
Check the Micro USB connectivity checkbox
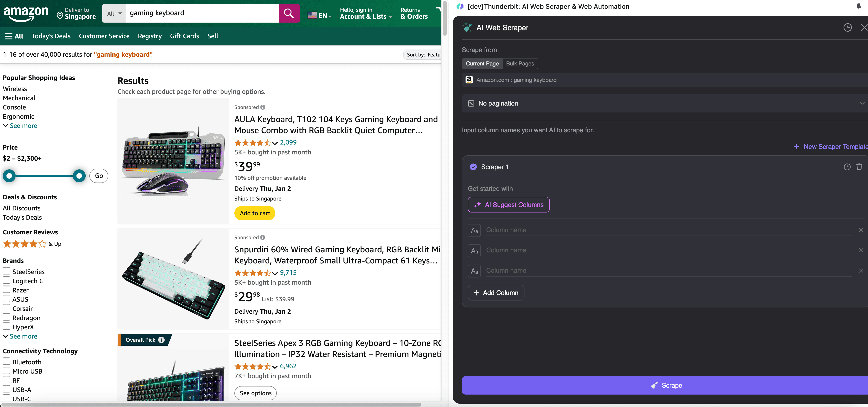coord(6,371)
